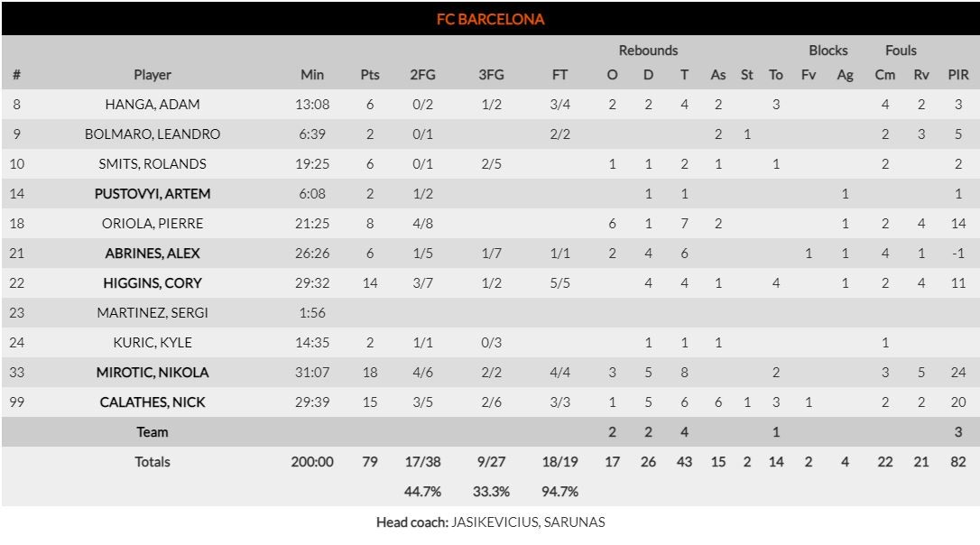This screenshot has width=980, height=545.
Task: Select the PIR column header
Action: pyautogui.click(x=958, y=75)
